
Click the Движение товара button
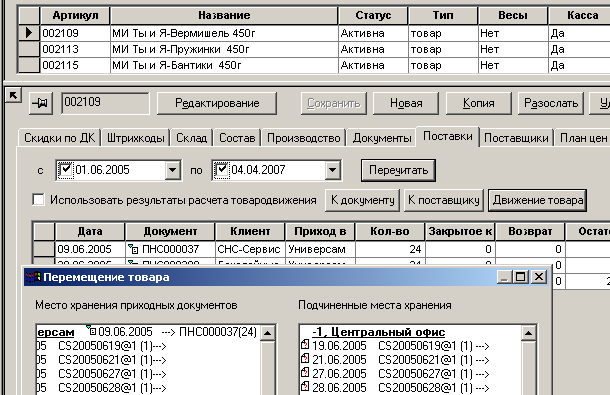click(538, 200)
